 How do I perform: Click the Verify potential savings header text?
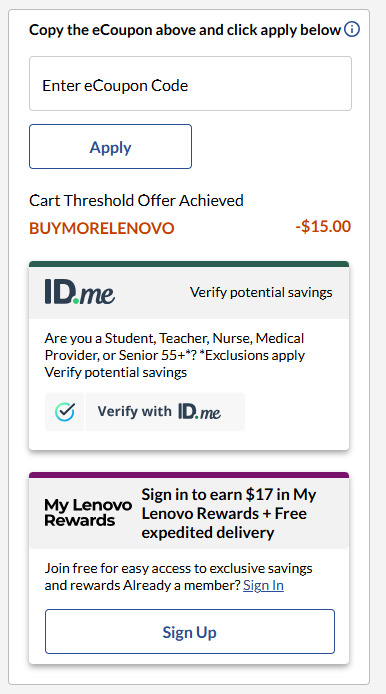261,293
